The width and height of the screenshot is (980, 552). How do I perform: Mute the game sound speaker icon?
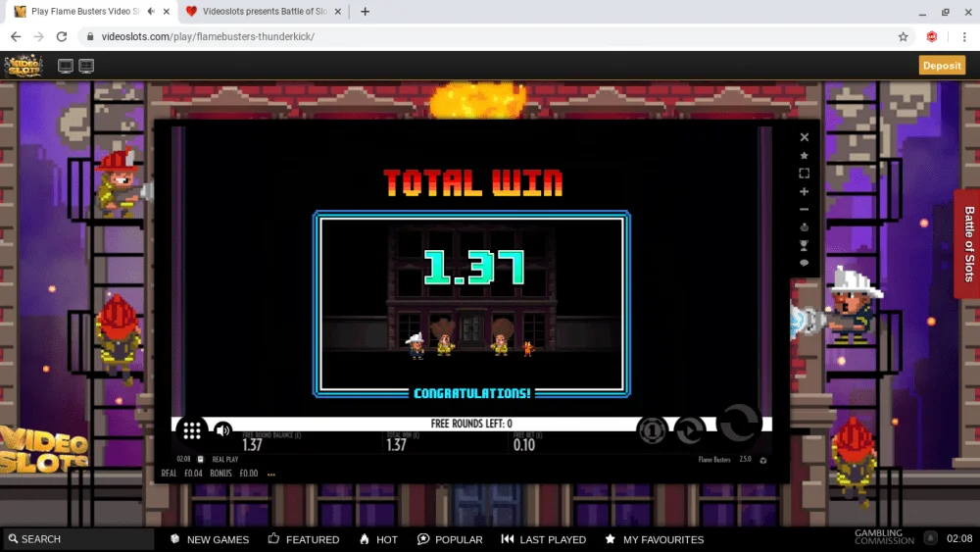(x=222, y=430)
